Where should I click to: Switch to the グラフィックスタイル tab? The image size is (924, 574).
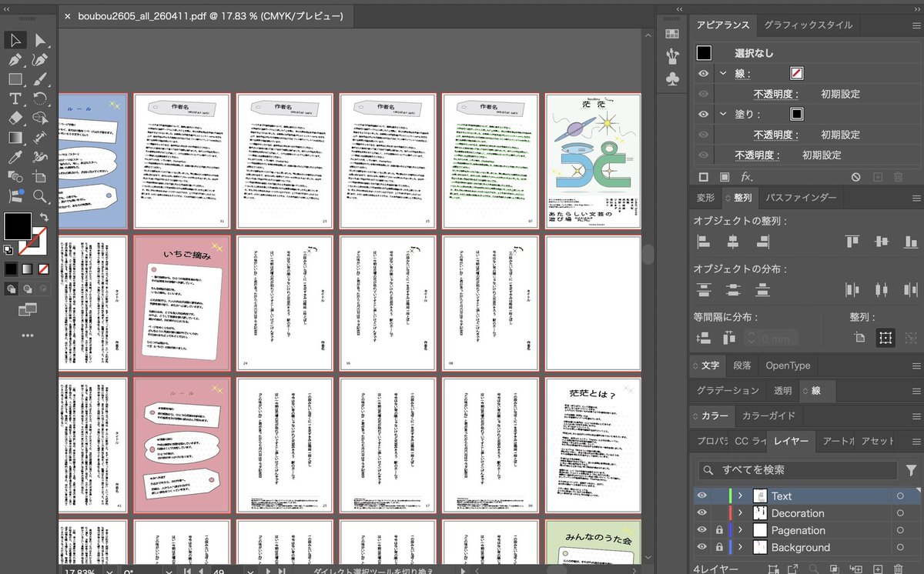coord(808,25)
